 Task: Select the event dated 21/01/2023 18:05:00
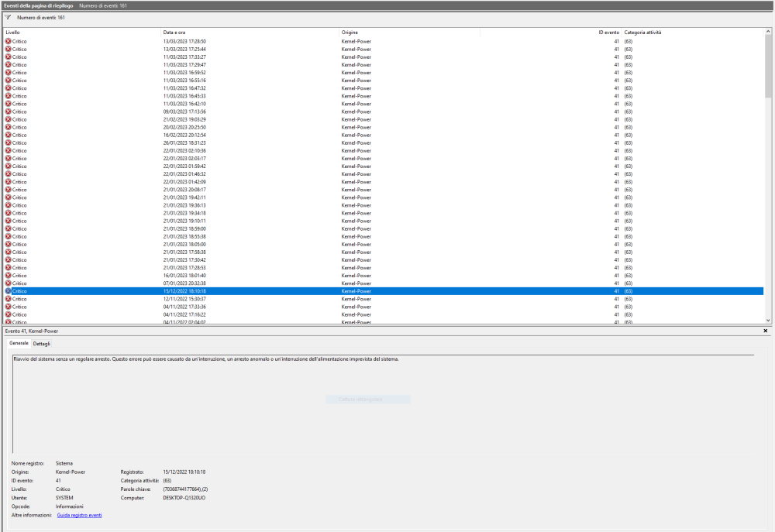383,245
